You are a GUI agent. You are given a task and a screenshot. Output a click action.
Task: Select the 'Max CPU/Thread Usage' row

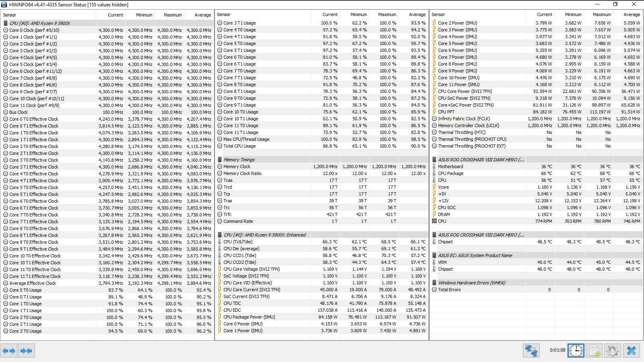(322, 139)
